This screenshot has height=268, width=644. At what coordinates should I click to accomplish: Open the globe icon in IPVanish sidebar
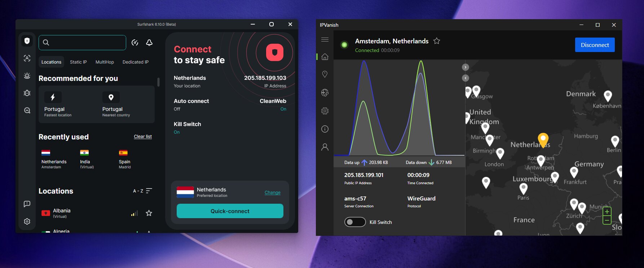point(325,92)
